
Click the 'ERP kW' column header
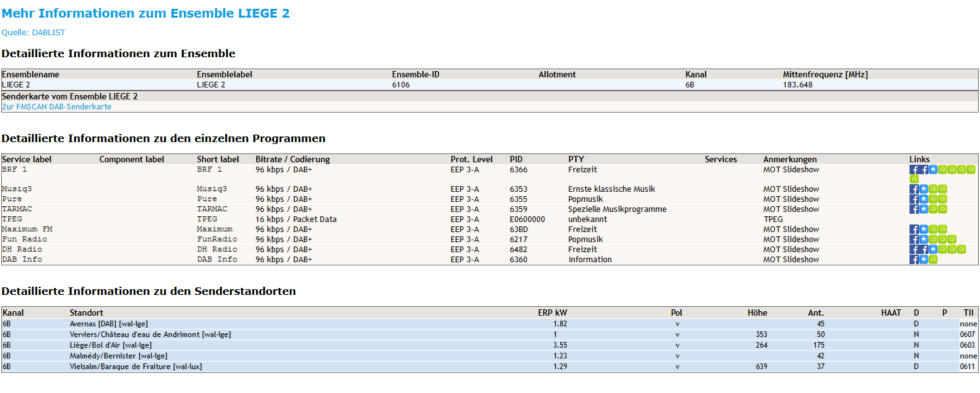tap(552, 313)
